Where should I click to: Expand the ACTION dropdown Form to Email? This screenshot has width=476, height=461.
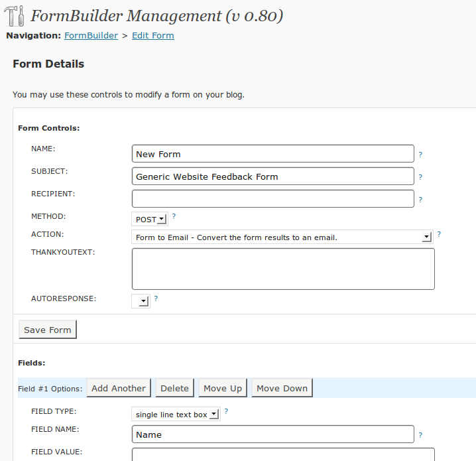pyautogui.click(x=282, y=237)
